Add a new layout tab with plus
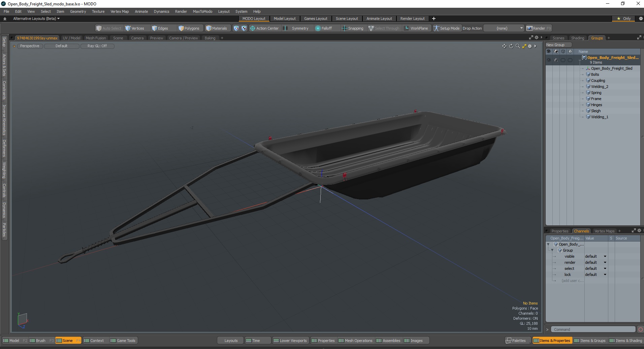The height and width of the screenshot is (349, 644). pos(434,19)
